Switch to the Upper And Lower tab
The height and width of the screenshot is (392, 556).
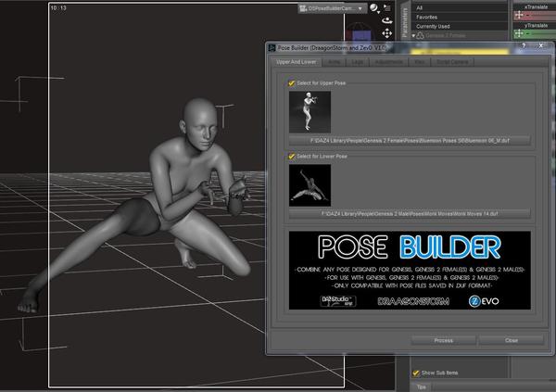point(297,62)
